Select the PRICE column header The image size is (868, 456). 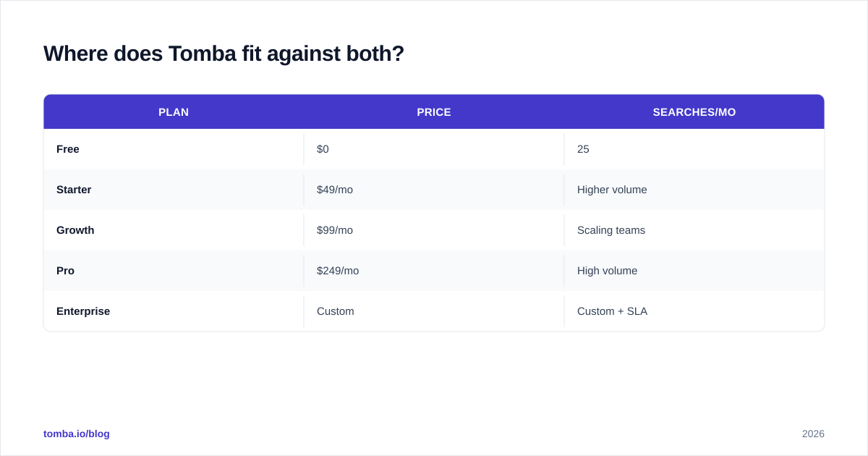[x=434, y=112]
